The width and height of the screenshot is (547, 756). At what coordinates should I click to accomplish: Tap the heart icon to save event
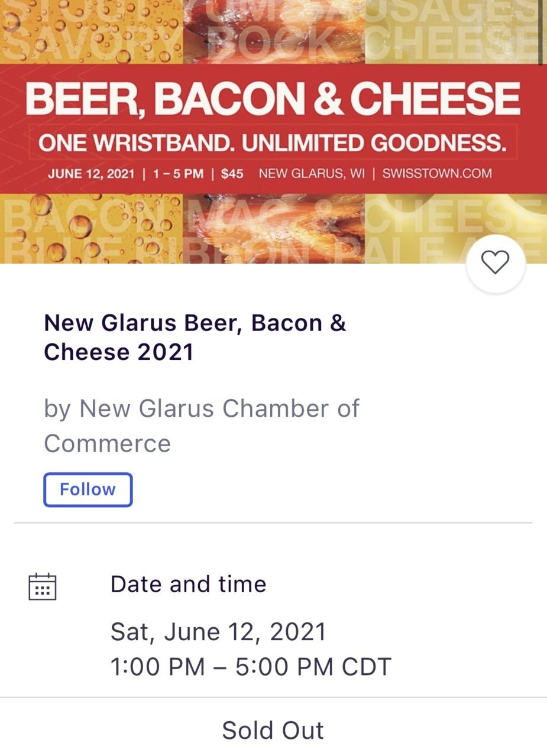[x=496, y=263]
